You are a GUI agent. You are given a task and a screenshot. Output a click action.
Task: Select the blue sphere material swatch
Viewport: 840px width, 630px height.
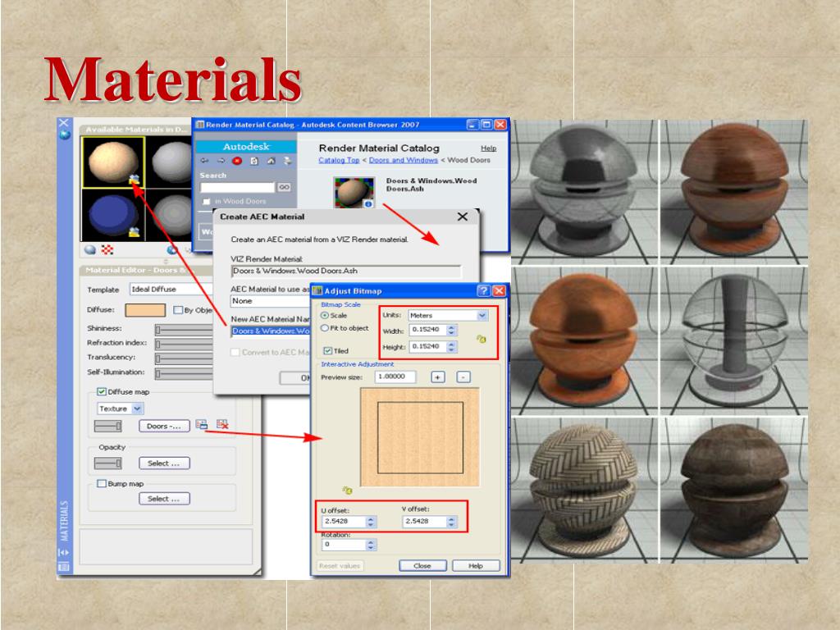click(x=113, y=215)
